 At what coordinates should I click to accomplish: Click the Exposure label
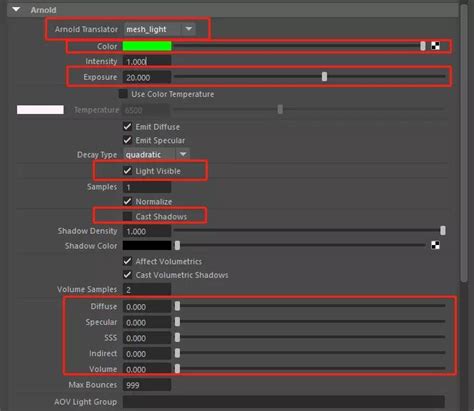[x=100, y=77]
